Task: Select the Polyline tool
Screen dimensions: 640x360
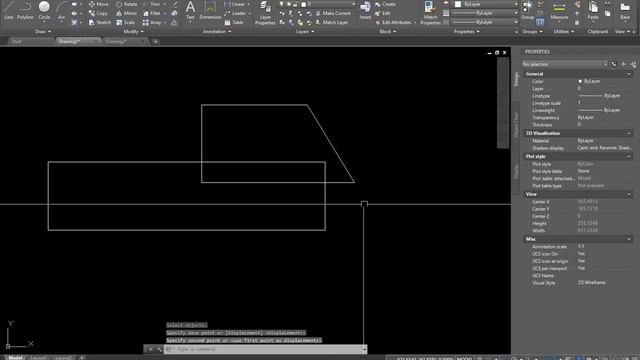Action: [x=25, y=10]
